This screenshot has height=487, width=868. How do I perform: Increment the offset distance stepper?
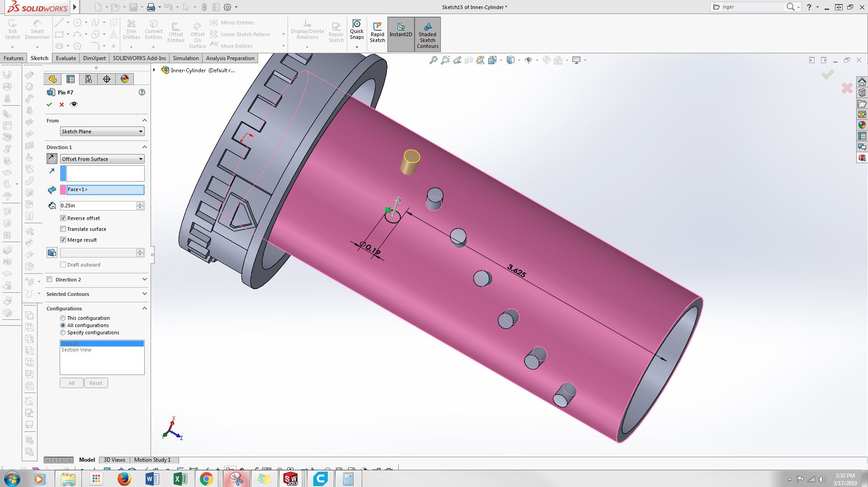[140, 203]
